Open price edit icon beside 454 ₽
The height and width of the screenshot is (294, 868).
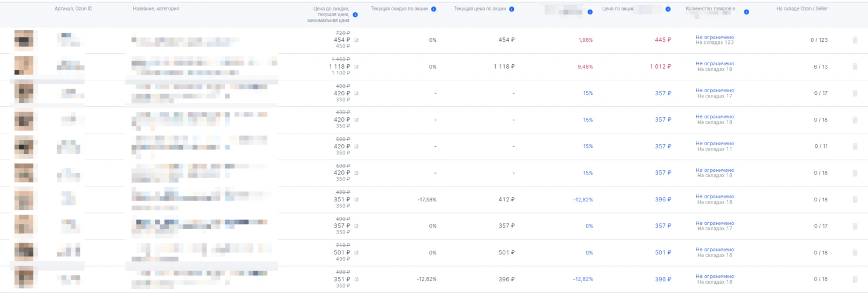356,40
